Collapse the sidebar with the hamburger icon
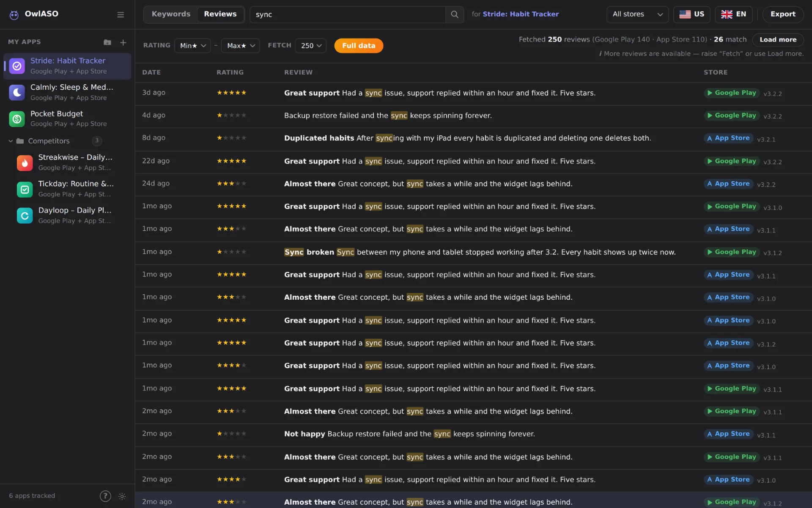The height and width of the screenshot is (508, 812). click(121, 15)
